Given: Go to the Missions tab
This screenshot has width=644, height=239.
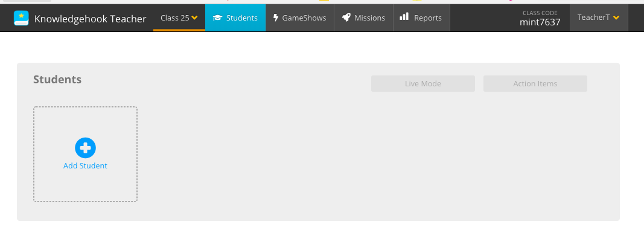Looking at the screenshot, I should tap(363, 18).
